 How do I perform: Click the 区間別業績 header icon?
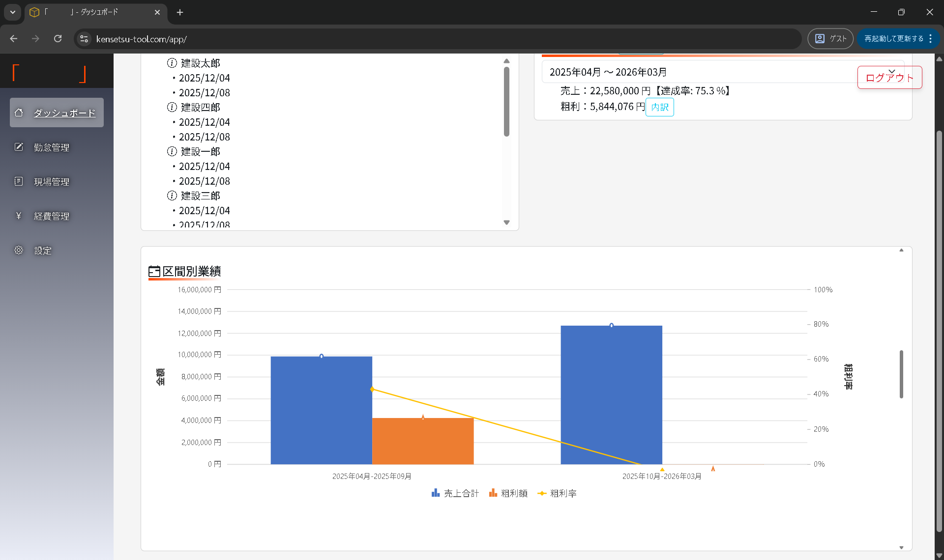coord(154,271)
